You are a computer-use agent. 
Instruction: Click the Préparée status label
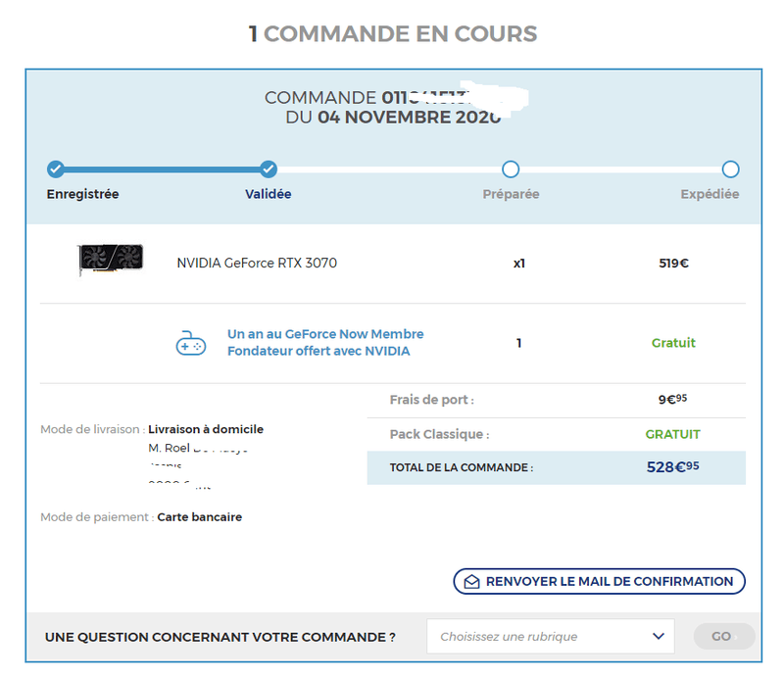tap(511, 194)
